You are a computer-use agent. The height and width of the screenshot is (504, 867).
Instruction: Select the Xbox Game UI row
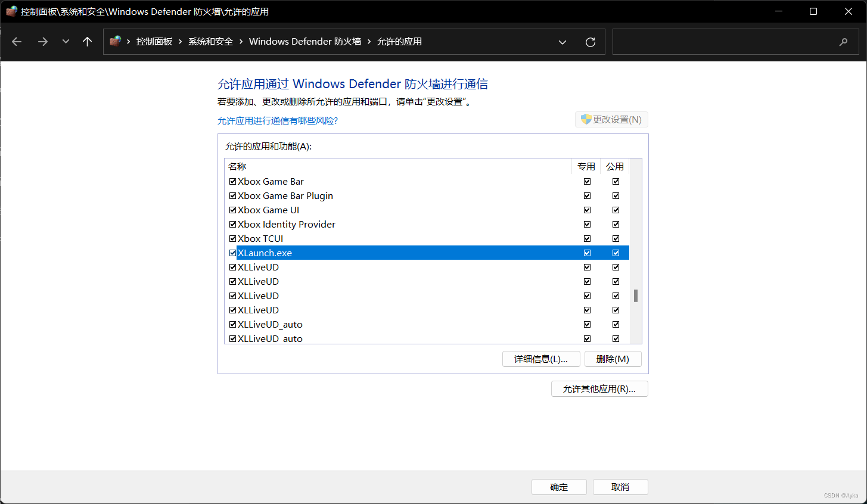coord(427,210)
